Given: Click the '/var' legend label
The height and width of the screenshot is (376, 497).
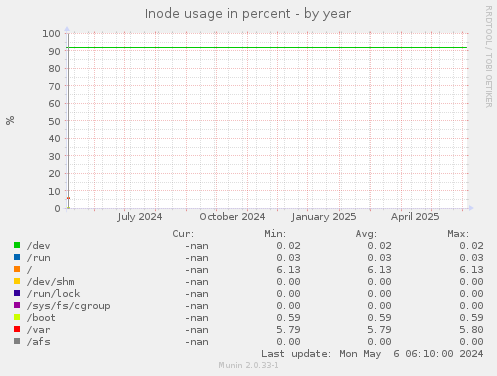Looking at the screenshot, I should click(x=39, y=330).
